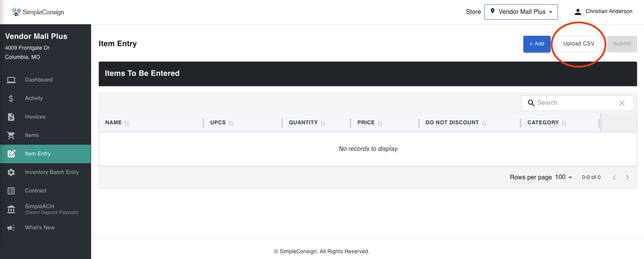
Task: Click the + Add button
Action: pos(537,44)
